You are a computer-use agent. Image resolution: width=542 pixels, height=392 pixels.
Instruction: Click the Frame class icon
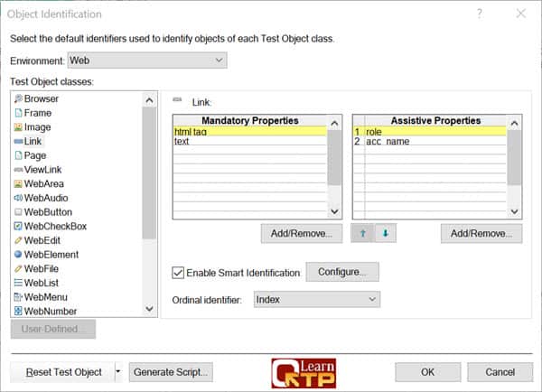pyautogui.click(x=18, y=113)
